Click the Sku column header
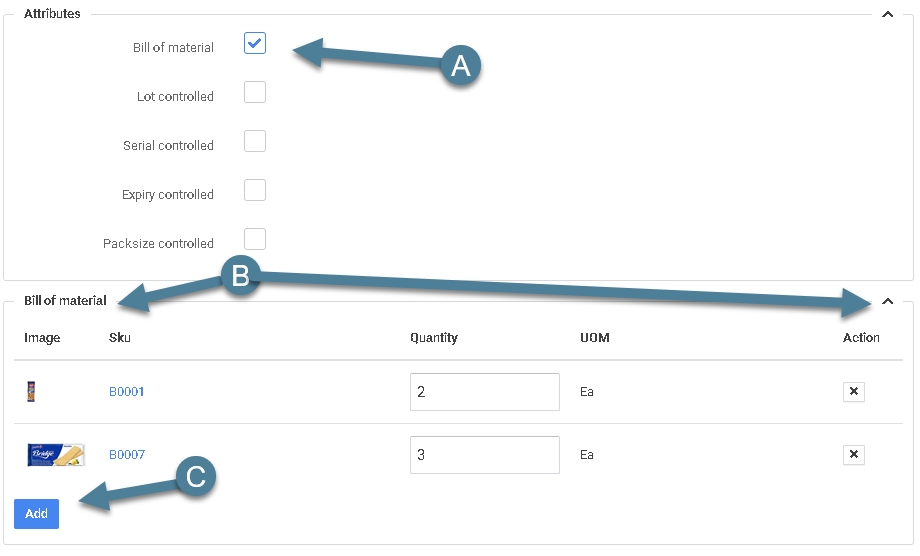Viewport: 920px width, 556px height. pyautogui.click(x=120, y=338)
